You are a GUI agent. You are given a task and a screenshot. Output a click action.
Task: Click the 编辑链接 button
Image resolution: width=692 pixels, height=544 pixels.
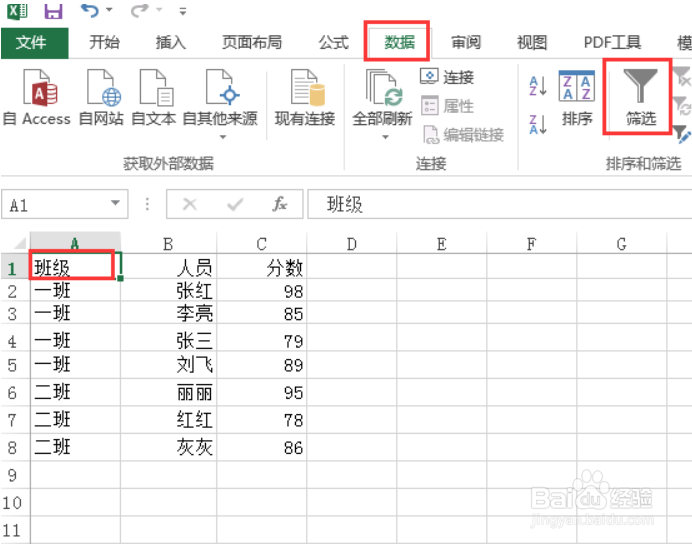463,135
